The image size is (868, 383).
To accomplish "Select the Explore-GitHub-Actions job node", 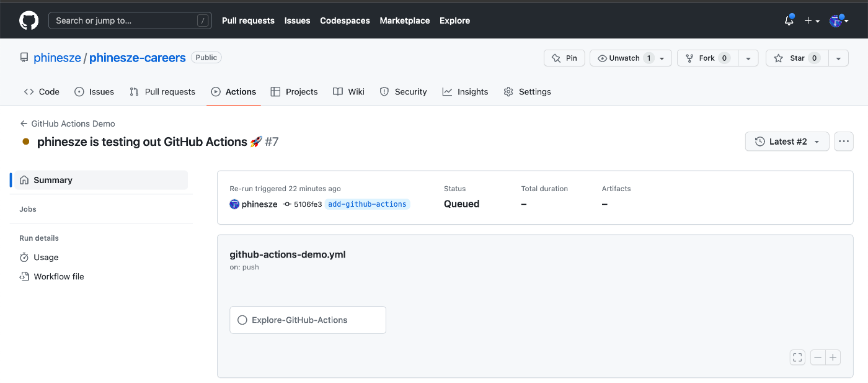I will (308, 320).
